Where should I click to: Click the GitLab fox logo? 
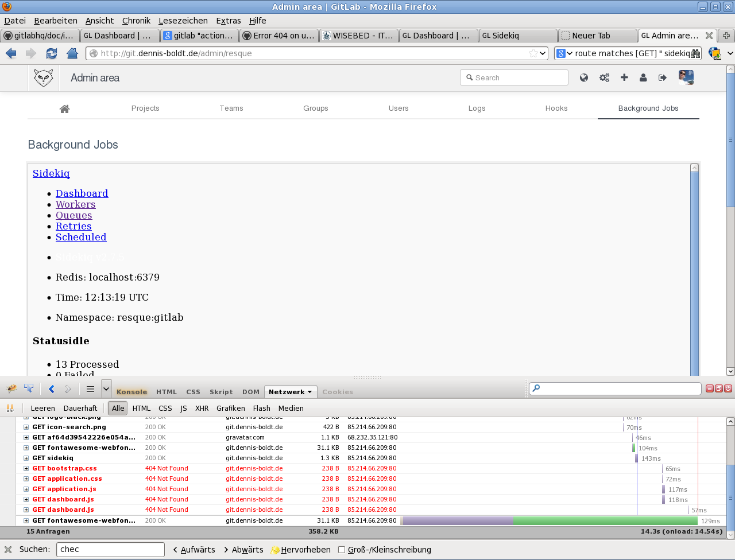pyautogui.click(x=43, y=77)
